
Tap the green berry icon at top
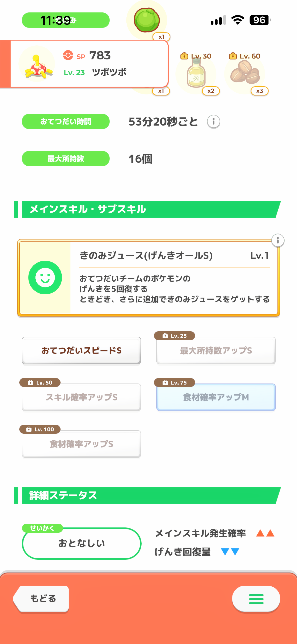[147, 20]
